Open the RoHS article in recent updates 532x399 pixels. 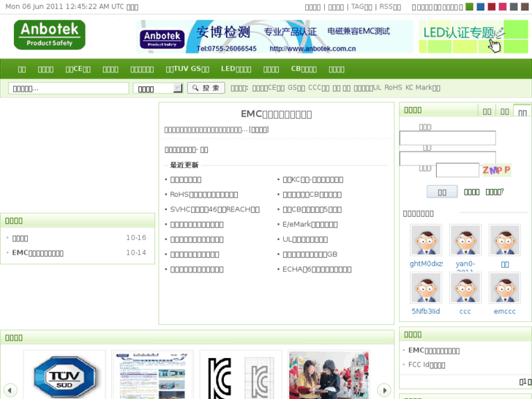[x=204, y=195]
